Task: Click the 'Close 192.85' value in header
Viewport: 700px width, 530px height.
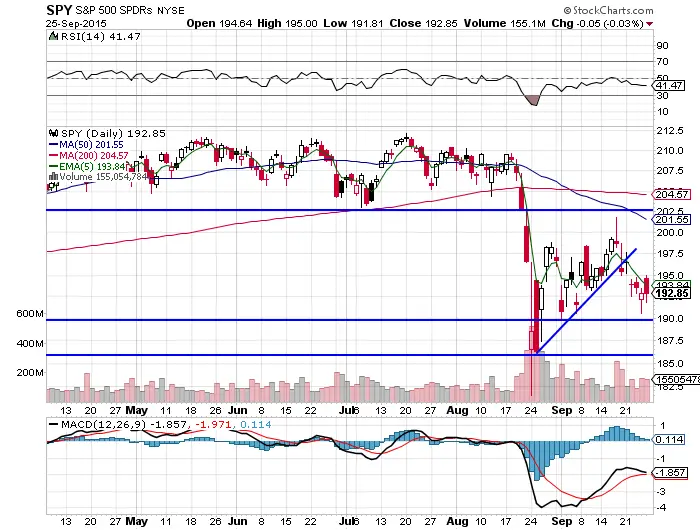Action: click(x=423, y=23)
